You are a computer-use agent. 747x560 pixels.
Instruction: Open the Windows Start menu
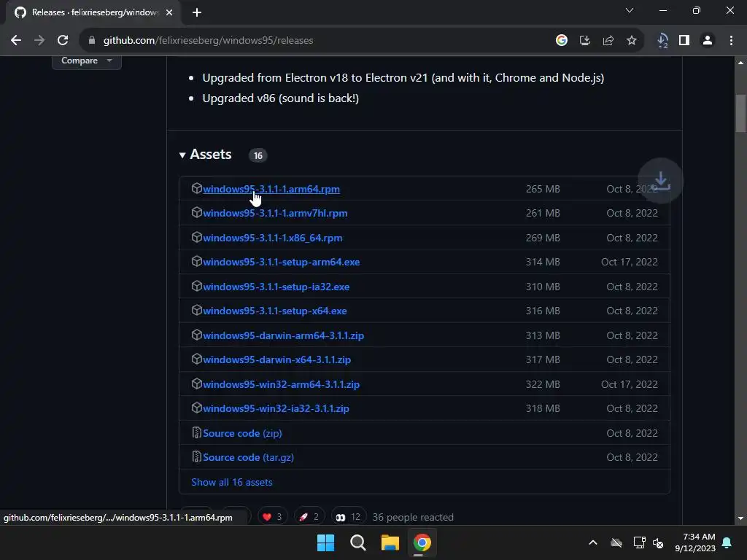coord(326,542)
